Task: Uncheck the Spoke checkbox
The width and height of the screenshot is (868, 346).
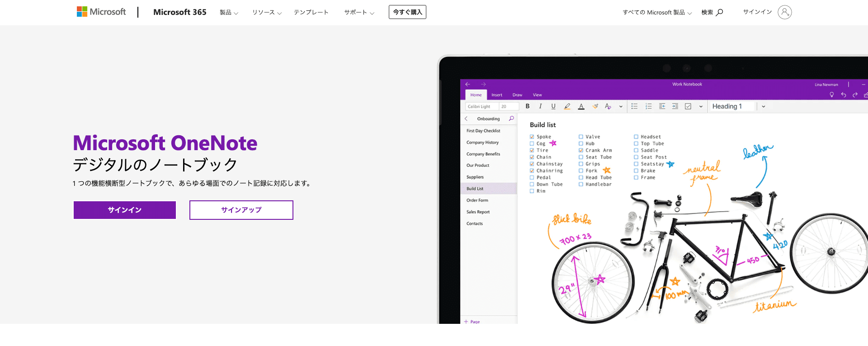Action: [532, 137]
